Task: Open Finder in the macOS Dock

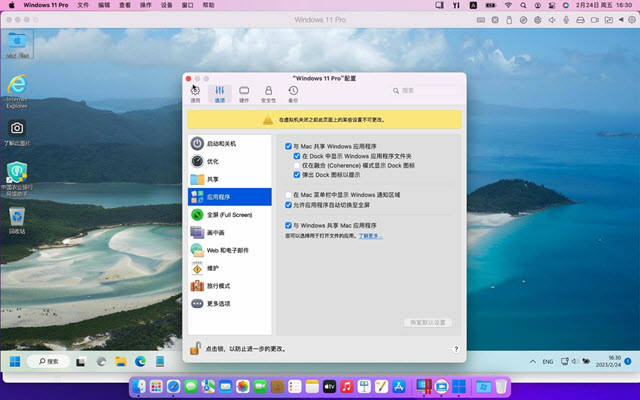Action: 139,386
